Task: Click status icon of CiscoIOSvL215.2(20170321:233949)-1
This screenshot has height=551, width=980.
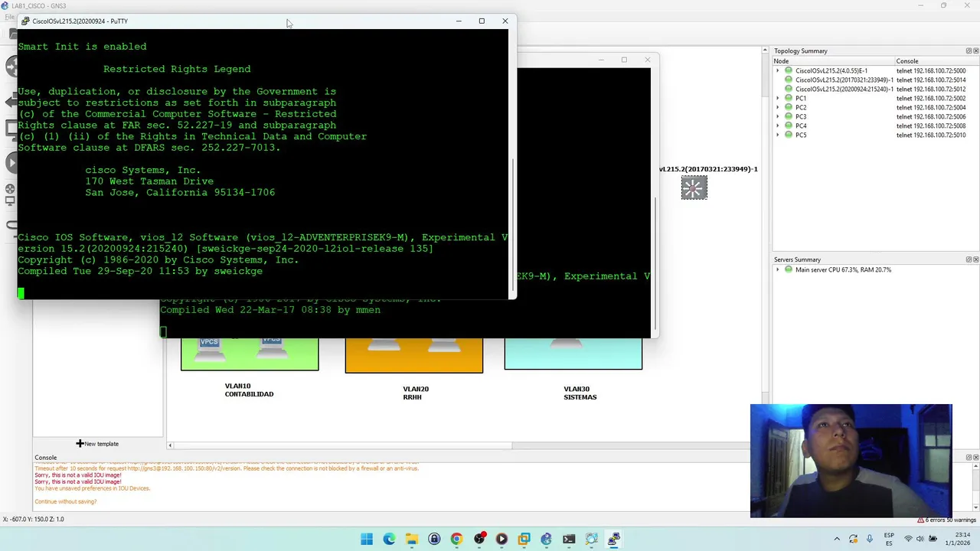Action: (789, 80)
